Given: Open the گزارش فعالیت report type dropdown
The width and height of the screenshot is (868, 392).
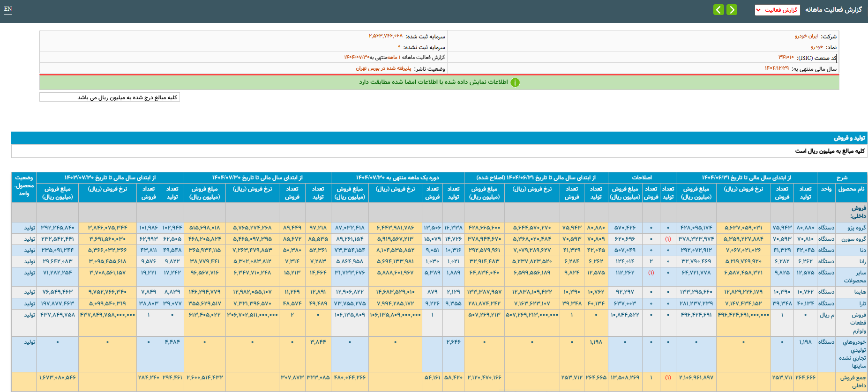Looking at the screenshot, I should (777, 10).
